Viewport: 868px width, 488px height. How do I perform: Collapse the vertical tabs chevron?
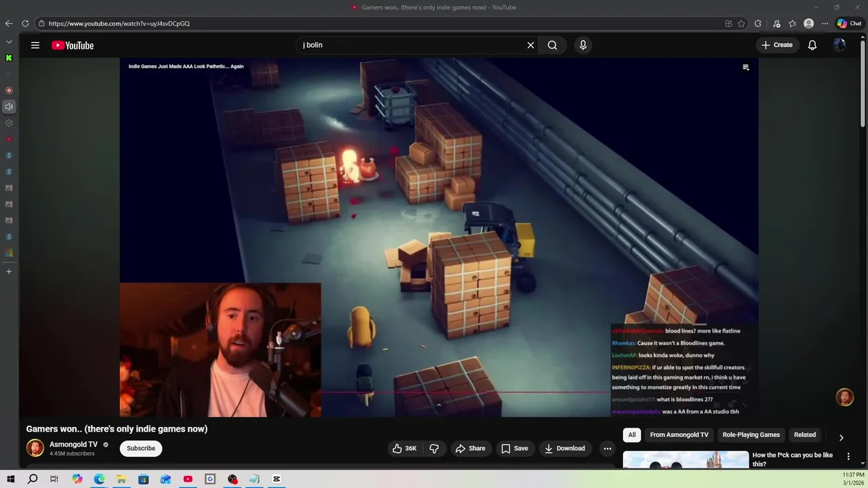[x=9, y=42]
